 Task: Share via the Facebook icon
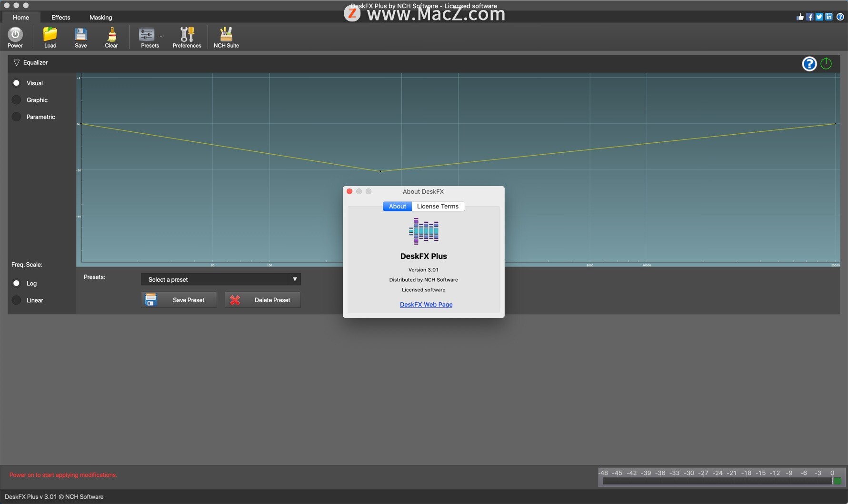(810, 17)
